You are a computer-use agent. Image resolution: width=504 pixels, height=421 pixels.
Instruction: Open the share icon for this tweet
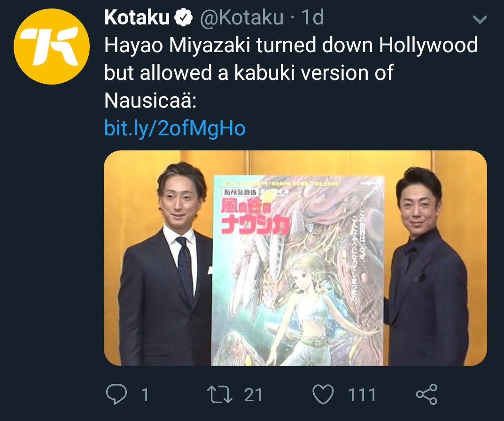(426, 394)
